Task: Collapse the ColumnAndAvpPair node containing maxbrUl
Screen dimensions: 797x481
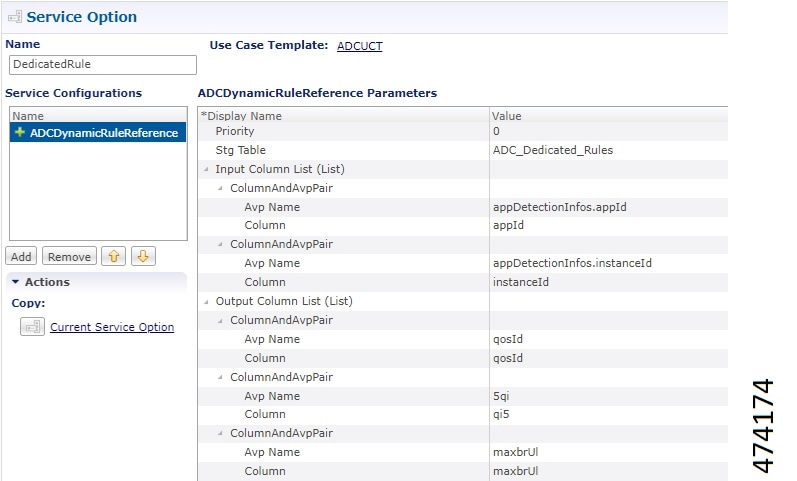Action: [x=220, y=433]
